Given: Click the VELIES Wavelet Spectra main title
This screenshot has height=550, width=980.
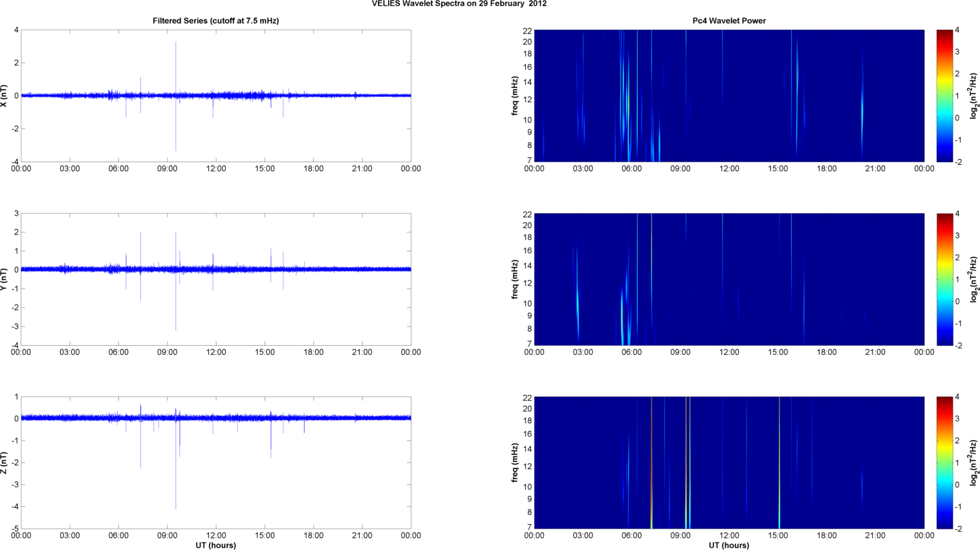Looking at the screenshot, I should point(459,4).
